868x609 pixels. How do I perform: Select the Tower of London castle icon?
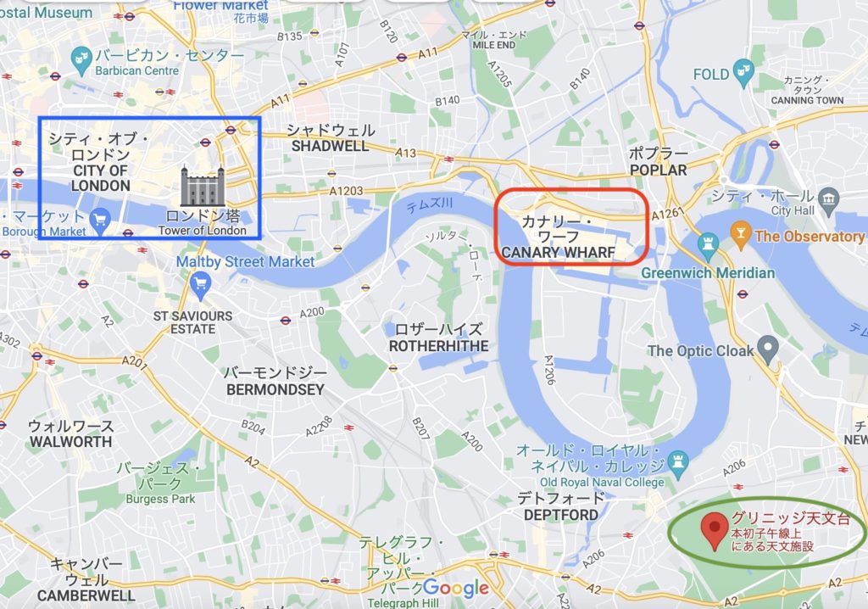coord(203,187)
